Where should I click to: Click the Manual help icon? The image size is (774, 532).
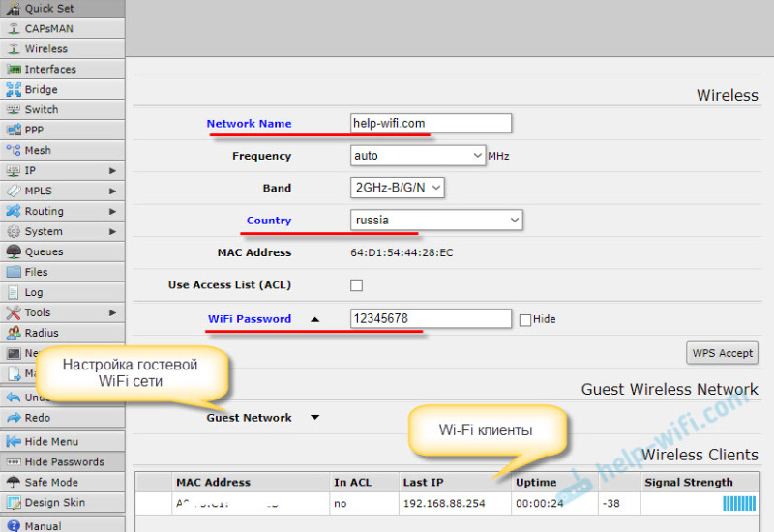(x=14, y=526)
